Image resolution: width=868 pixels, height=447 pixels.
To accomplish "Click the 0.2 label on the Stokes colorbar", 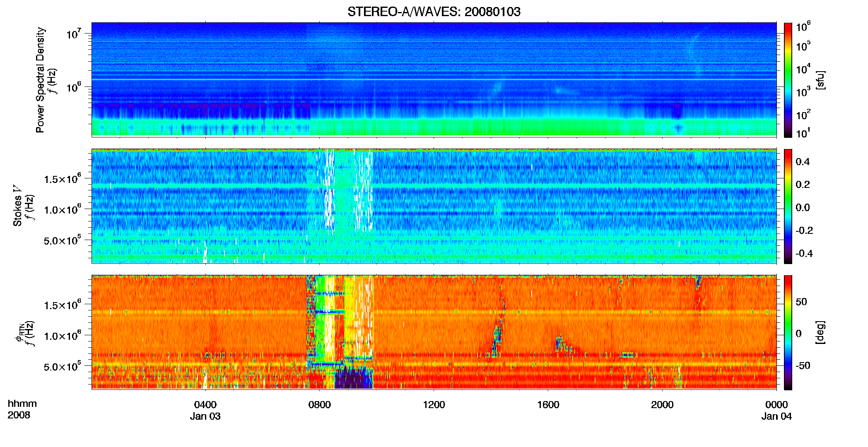I will point(803,185).
